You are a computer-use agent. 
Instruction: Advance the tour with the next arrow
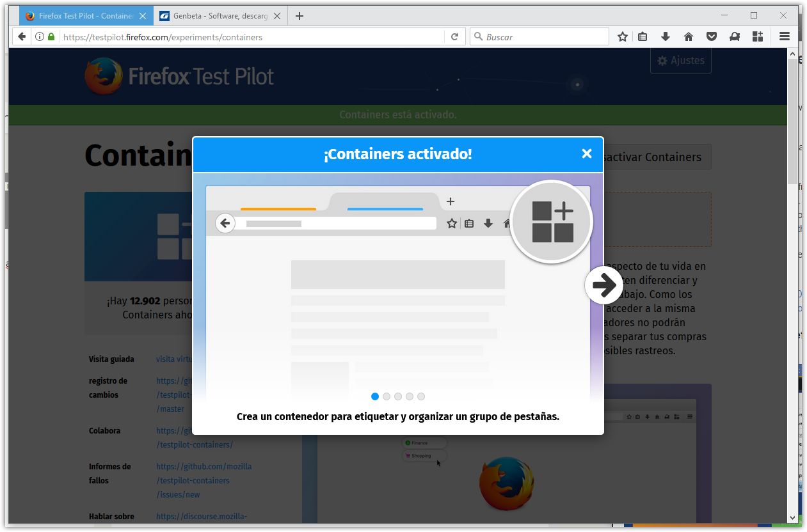click(603, 285)
